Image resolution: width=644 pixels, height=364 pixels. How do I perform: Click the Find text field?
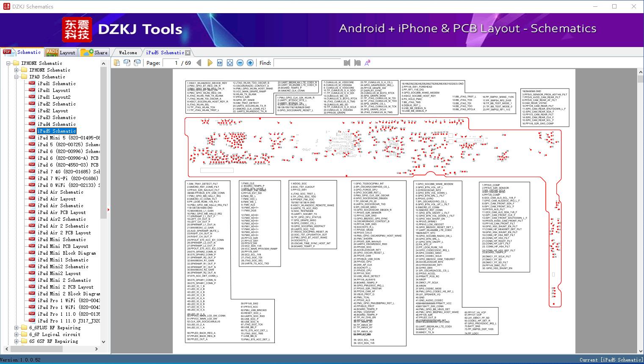tap(307, 63)
